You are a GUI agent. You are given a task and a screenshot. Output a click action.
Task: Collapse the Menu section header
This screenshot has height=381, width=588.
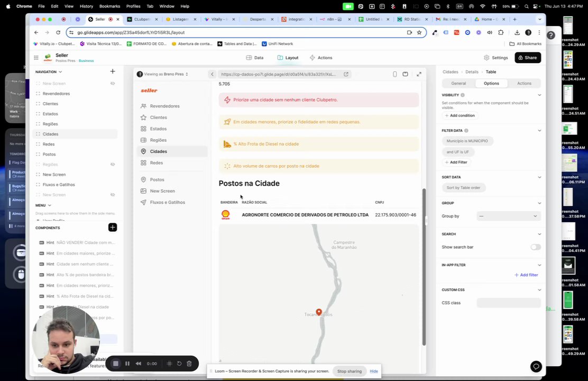click(x=43, y=205)
